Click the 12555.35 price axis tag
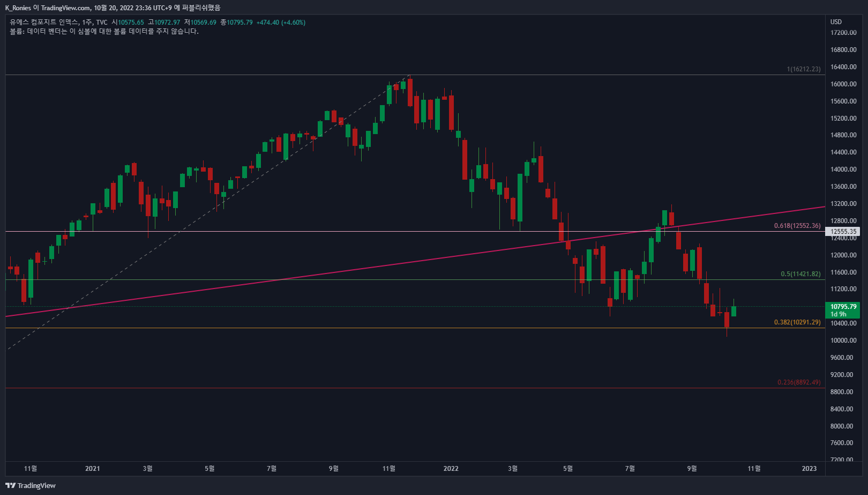The width and height of the screenshot is (868, 495). click(842, 232)
